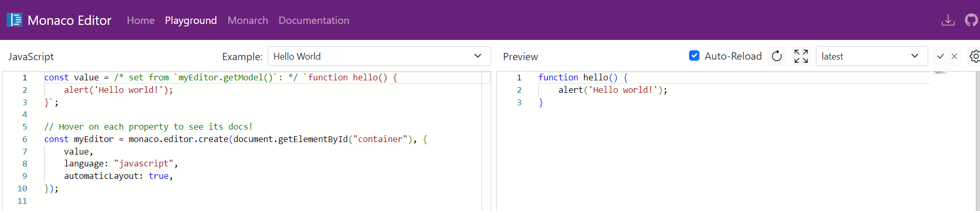Click line number 6 in JavaScript editor
Viewport: 980px width, 211px height.
(24, 139)
